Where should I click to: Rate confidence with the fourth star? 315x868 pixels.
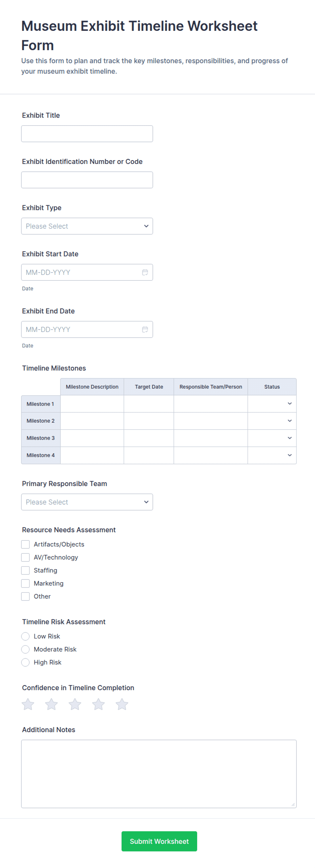tap(98, 704)
